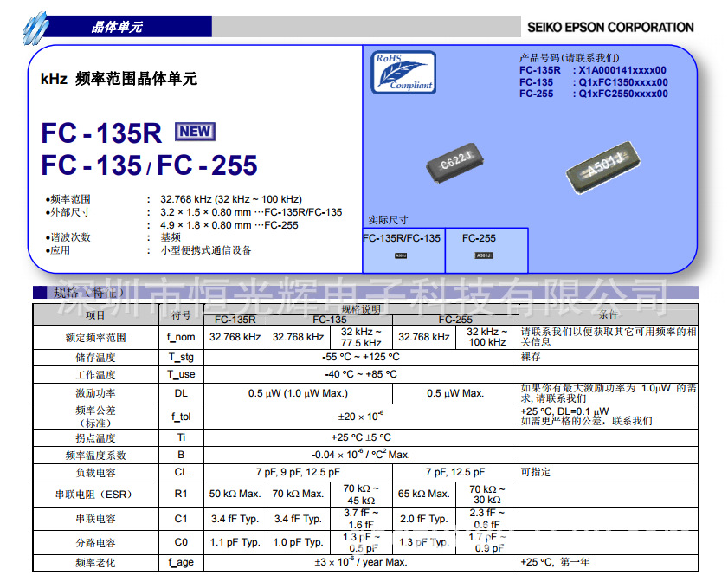
Task: Click the f_age symbol cell
Action: tap(181, 562)
